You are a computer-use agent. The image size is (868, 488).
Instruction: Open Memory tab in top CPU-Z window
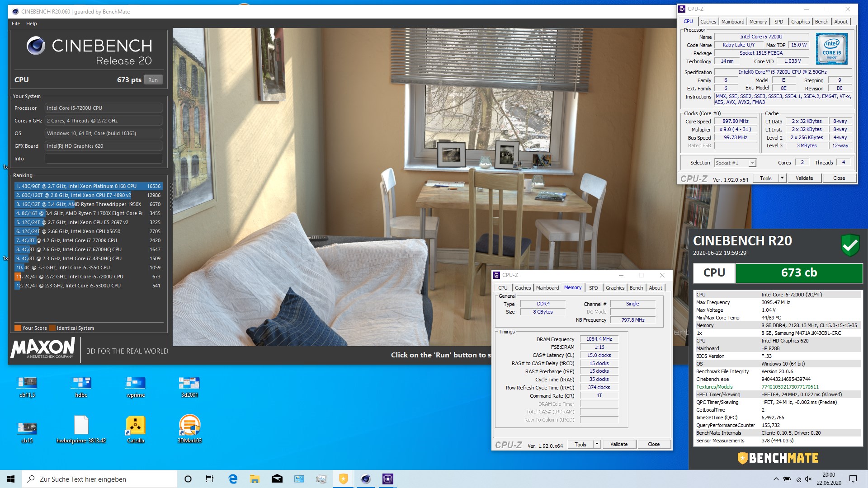pyautogui.click(x=758, y=22)
